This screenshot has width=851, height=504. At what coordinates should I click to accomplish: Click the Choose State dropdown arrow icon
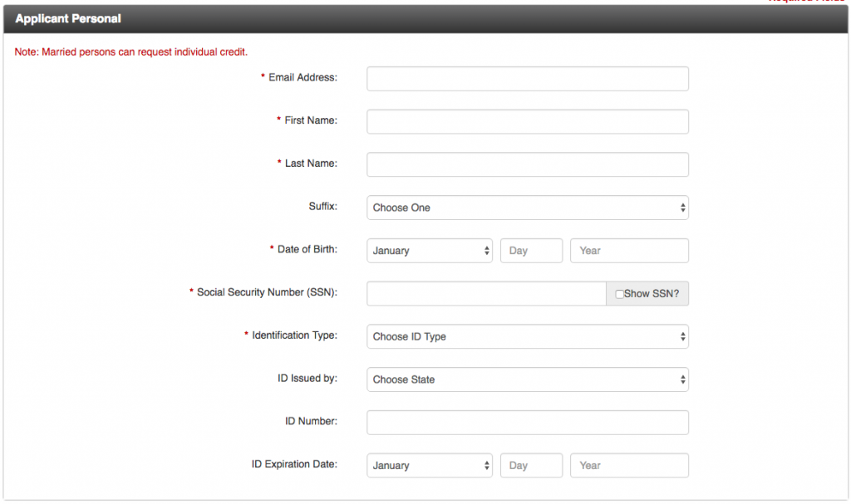tap(683, 379)
